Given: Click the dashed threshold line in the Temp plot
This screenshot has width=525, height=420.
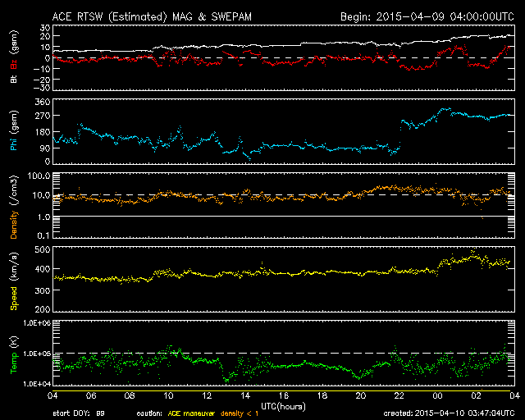Looking at the screenshot, I should click(x=284, y=353).
